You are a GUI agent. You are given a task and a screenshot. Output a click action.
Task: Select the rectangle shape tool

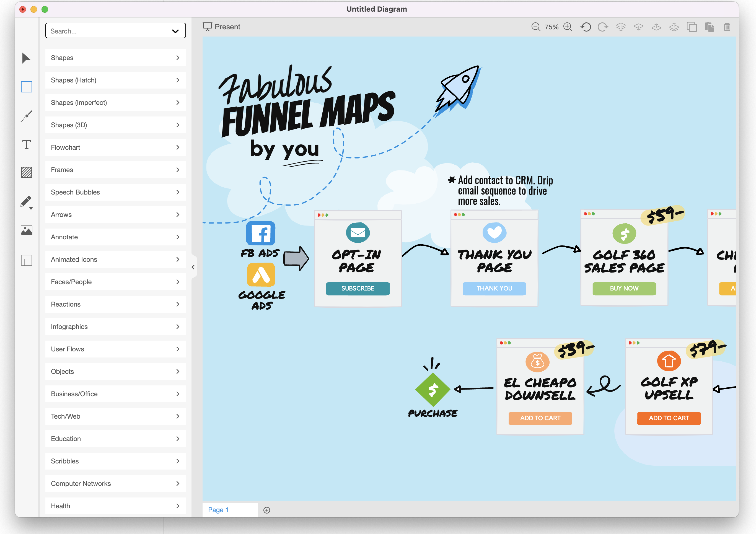coord(26,87)
